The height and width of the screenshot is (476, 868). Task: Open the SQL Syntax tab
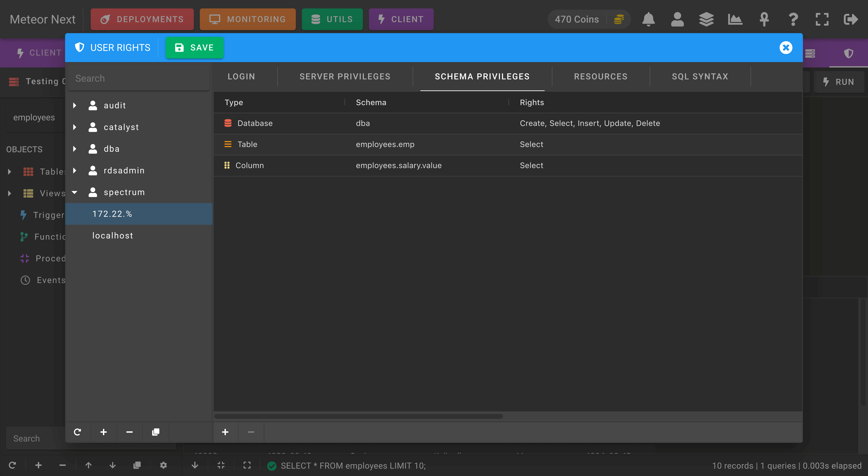700,77
